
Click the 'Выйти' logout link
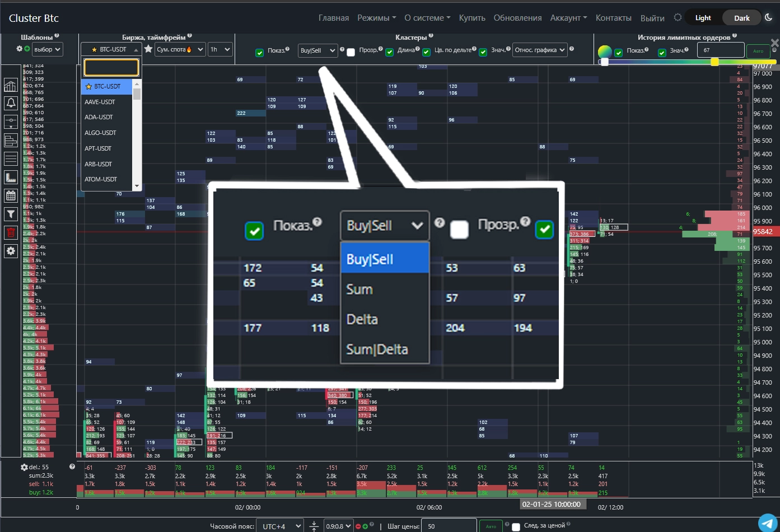652,18
